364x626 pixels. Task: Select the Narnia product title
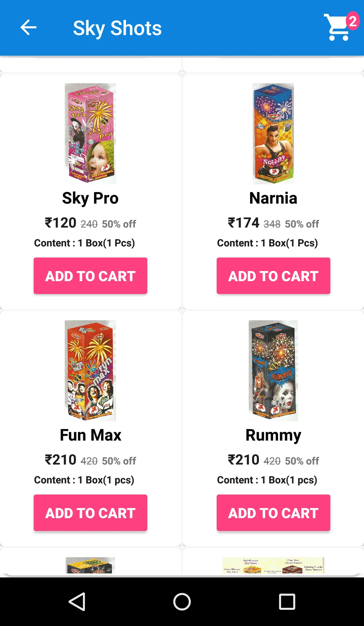point(273,198)
